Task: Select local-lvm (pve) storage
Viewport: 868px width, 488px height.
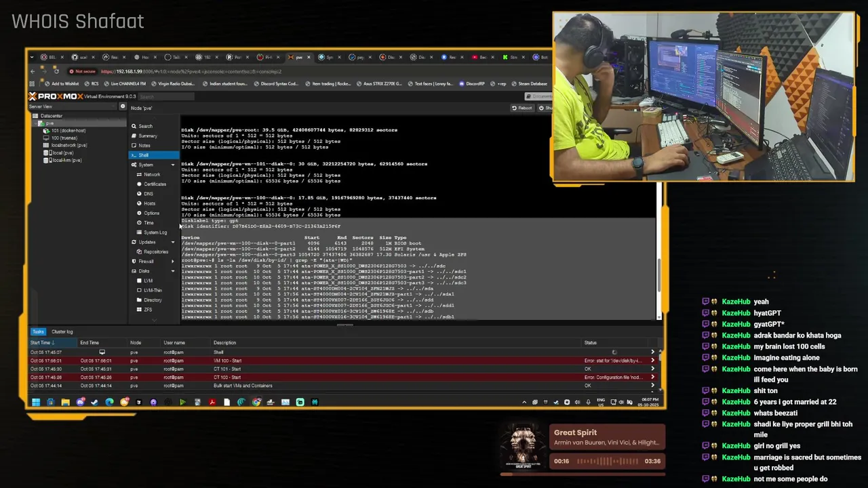Action: pyautogui.click(x=66, y=160)
